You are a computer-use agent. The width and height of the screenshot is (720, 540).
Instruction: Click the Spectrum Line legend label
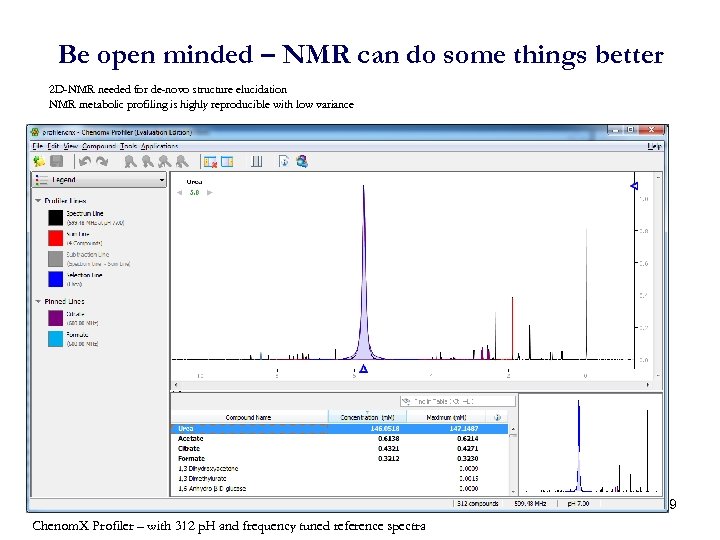click(x=85, y=214)
